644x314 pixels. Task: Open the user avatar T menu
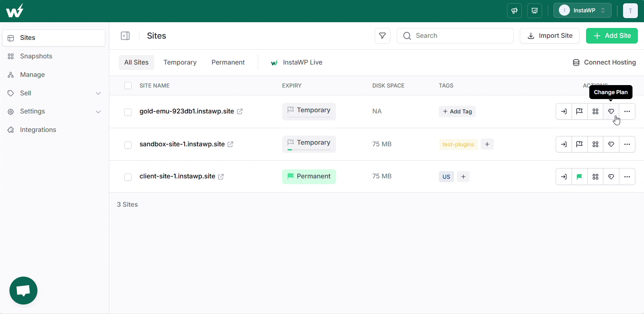(630, 11)
